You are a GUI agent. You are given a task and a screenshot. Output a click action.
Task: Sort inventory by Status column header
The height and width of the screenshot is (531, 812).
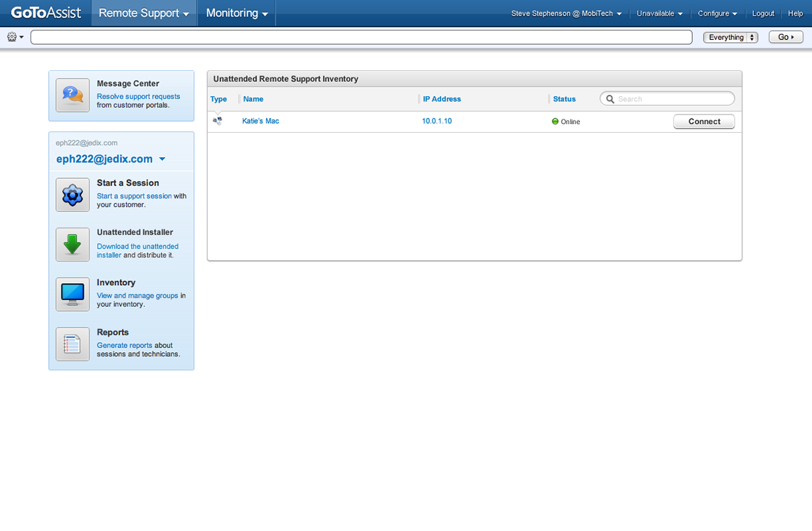pos(564,99)
